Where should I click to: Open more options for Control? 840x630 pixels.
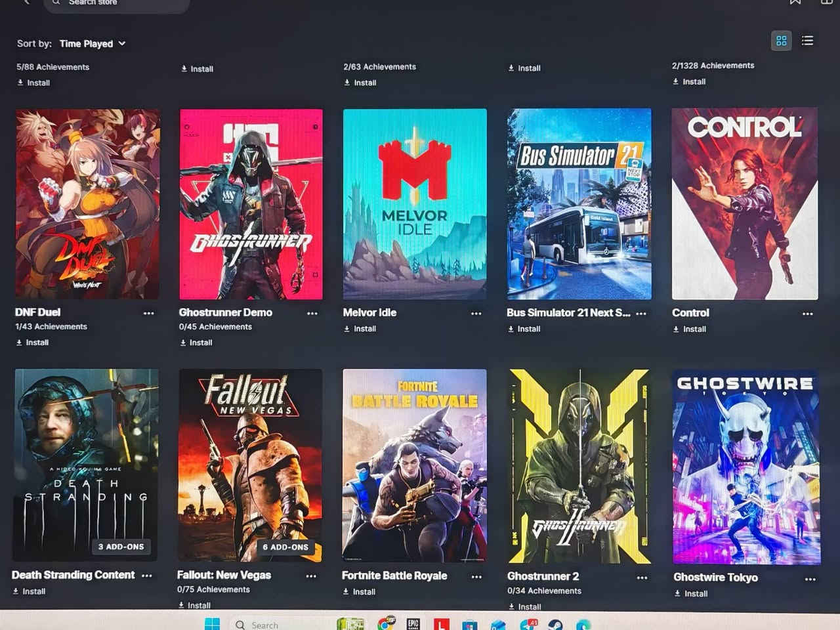point(808,314)
